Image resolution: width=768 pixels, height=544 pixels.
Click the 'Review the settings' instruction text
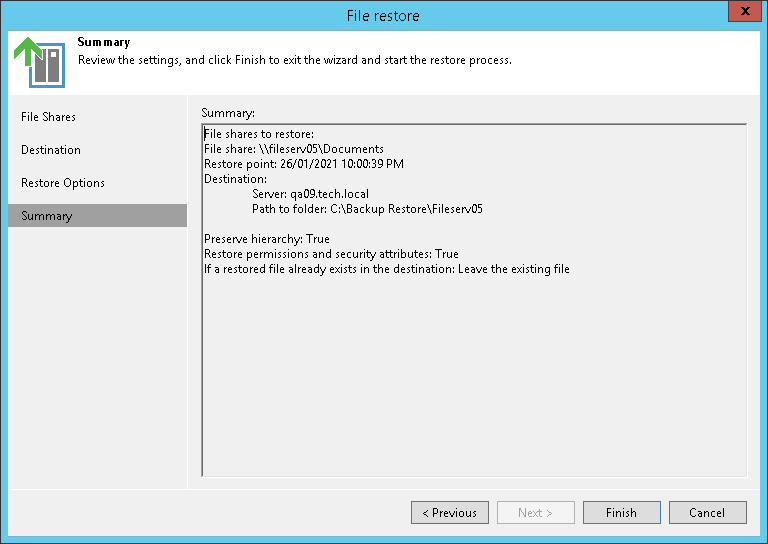(295, 60)
